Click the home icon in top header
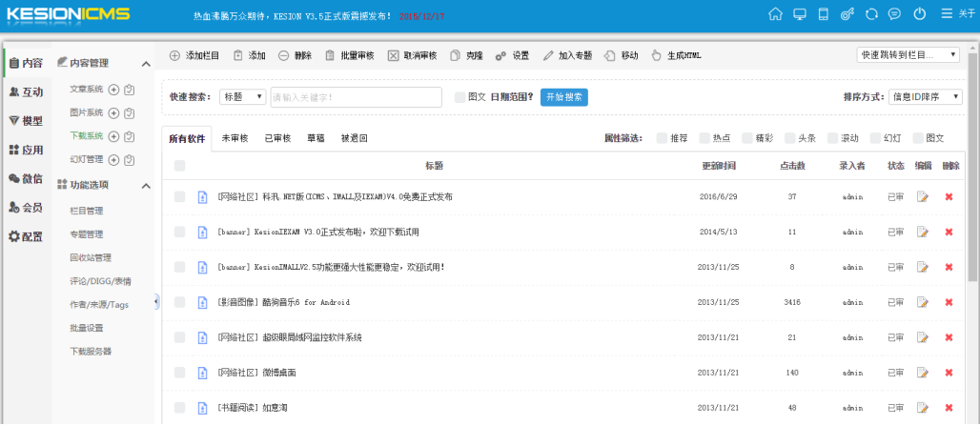This screenshot has height=426, width=980. tap(775, 14)
